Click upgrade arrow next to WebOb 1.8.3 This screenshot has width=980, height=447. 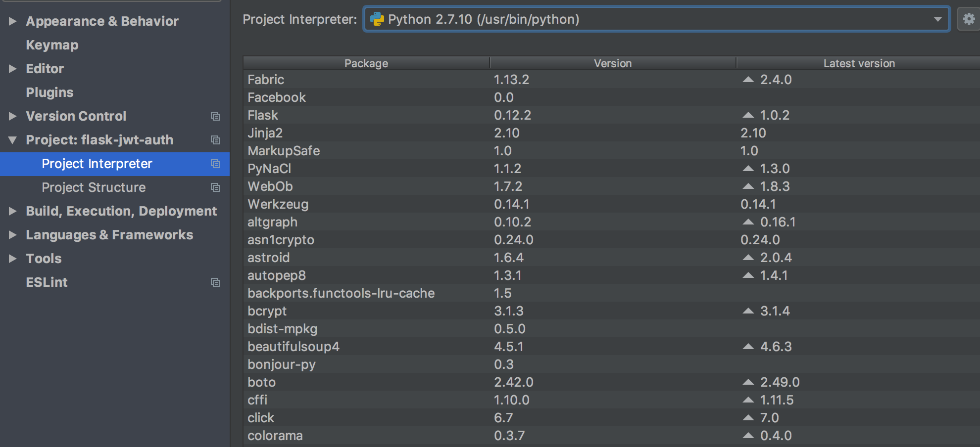pos(748,186)
